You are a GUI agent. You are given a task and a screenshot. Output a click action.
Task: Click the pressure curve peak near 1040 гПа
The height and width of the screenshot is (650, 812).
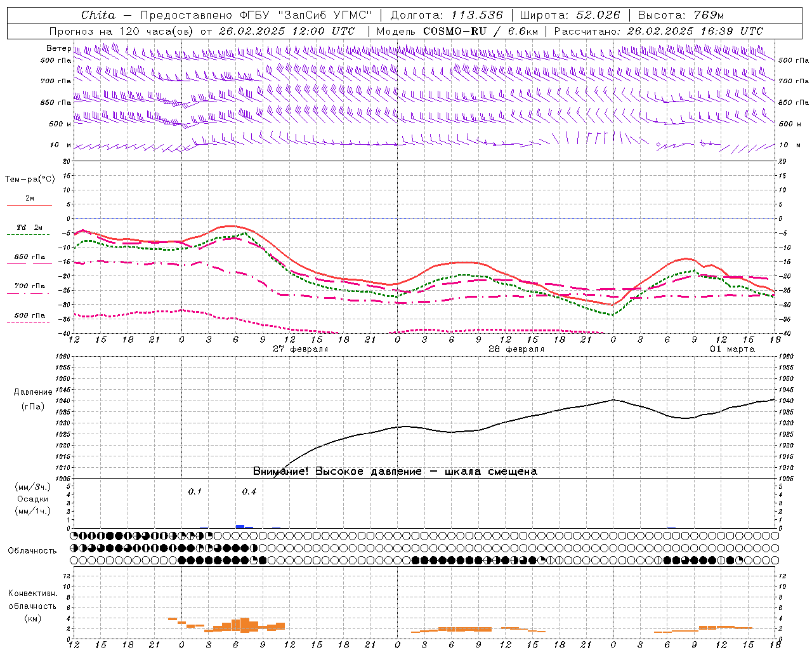coord(613,399)
